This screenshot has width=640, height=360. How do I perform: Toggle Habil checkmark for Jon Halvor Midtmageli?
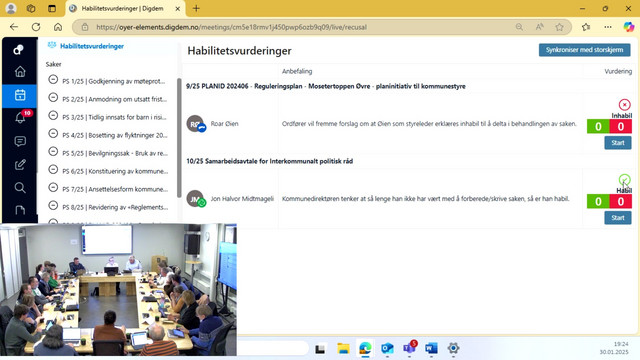point(624,180)
